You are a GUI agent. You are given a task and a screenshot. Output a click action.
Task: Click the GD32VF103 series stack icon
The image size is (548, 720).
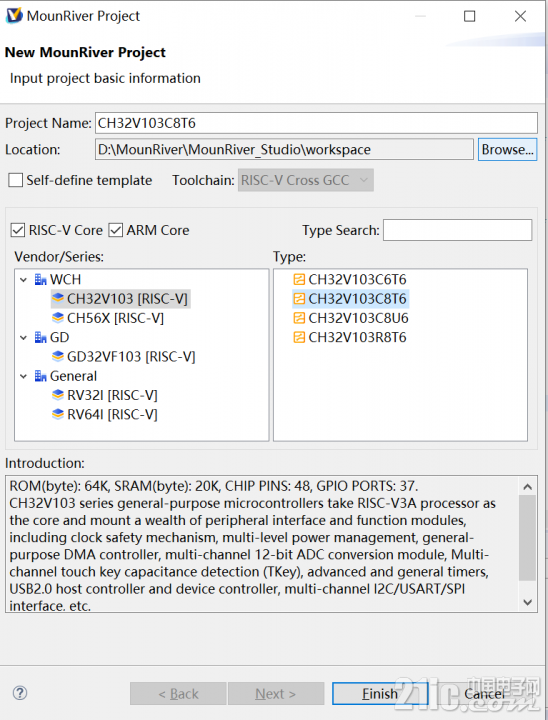(58, 356)
